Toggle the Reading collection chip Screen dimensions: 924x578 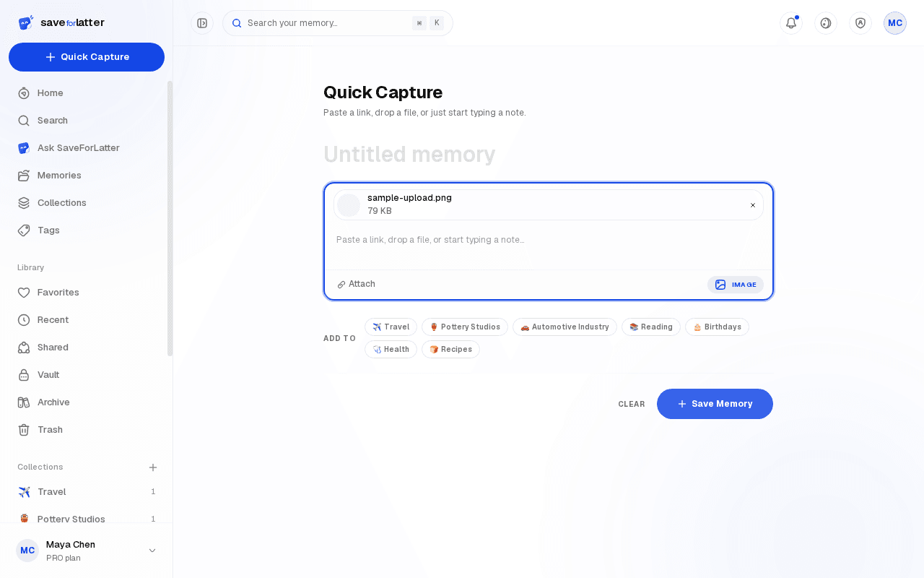pos(651,327)
